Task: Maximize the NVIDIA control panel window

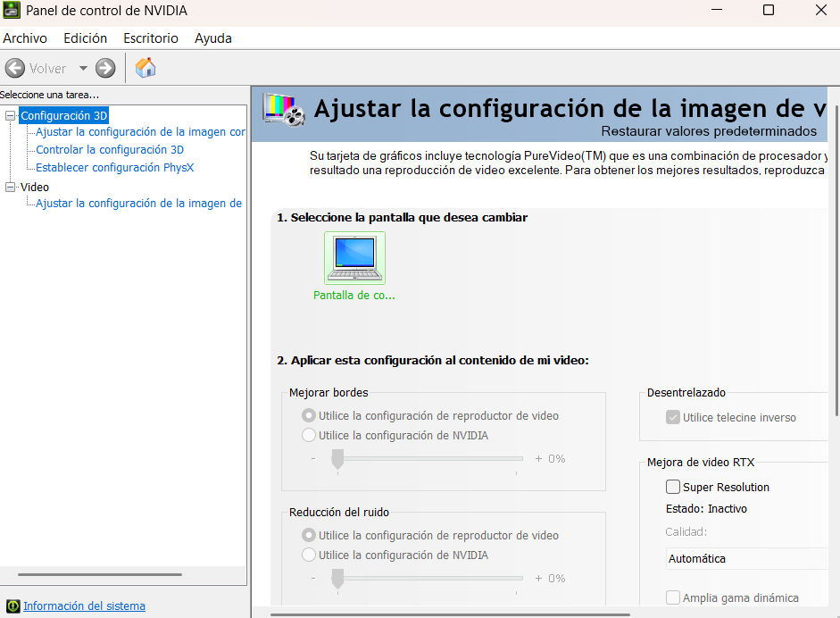Action: pos(769,10)
